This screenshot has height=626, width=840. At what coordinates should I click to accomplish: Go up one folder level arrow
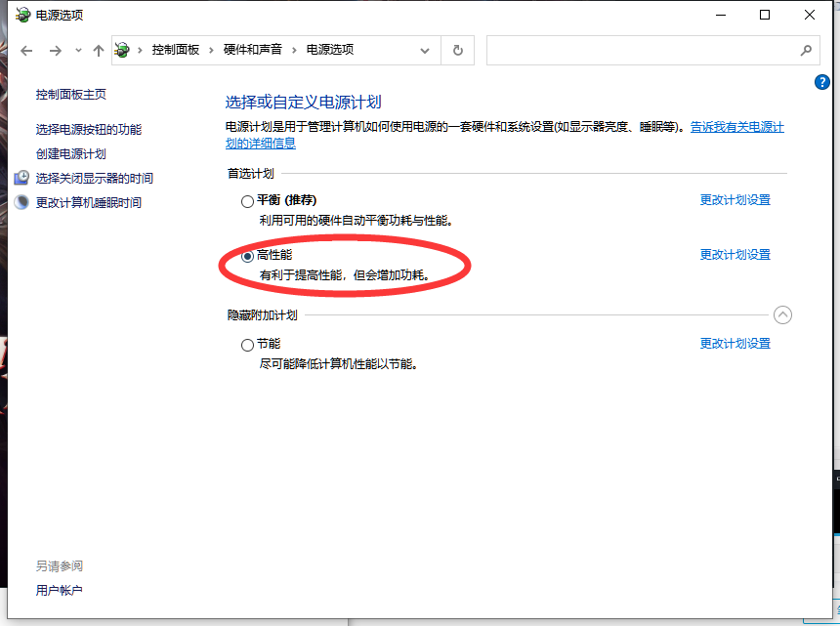98,51
